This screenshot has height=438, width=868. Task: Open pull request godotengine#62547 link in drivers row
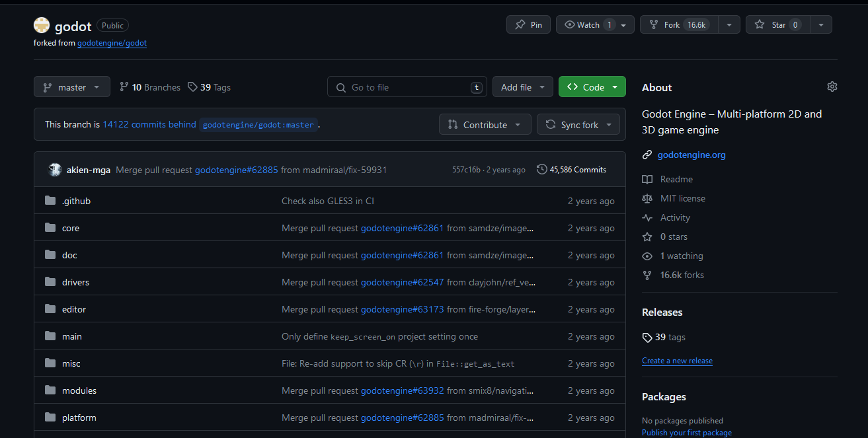(403, 282)
